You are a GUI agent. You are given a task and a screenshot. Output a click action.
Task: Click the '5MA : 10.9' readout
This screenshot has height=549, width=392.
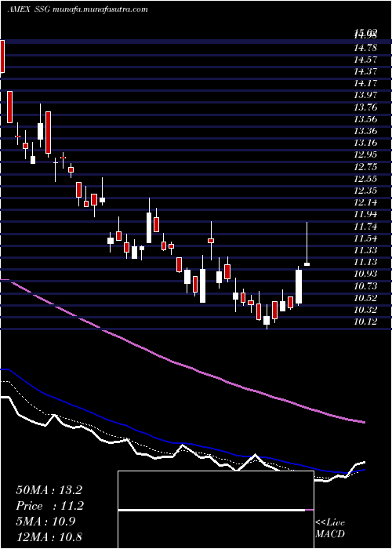tap(45, 522)
